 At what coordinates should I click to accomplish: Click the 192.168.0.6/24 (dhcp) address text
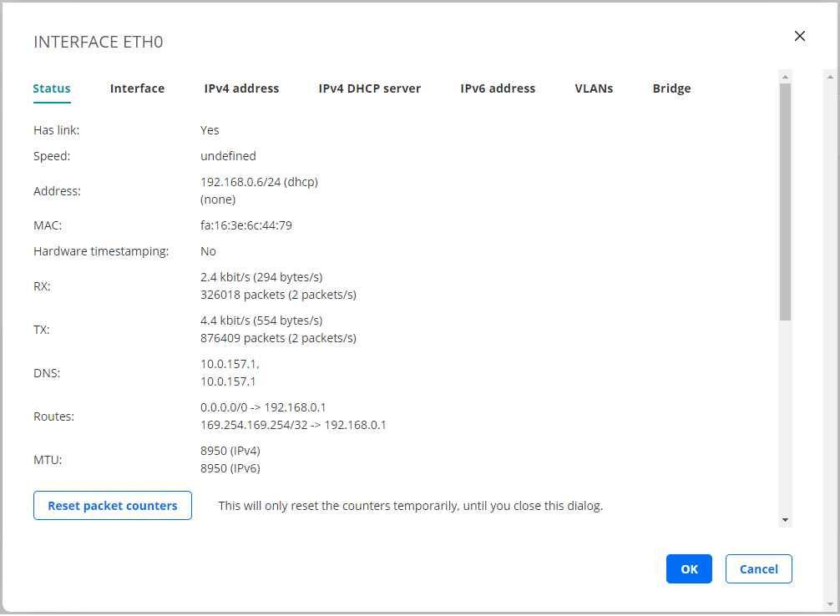[259, 182]
